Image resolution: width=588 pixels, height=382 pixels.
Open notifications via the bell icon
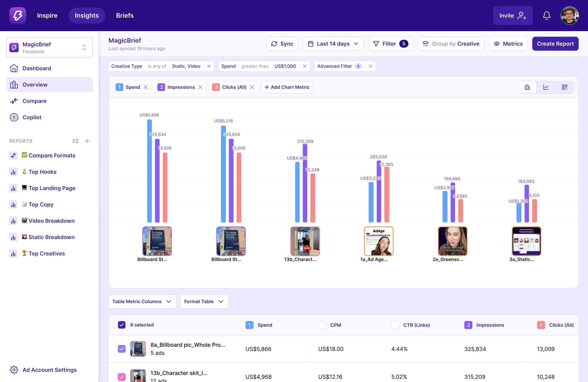[x=547, y=16]
